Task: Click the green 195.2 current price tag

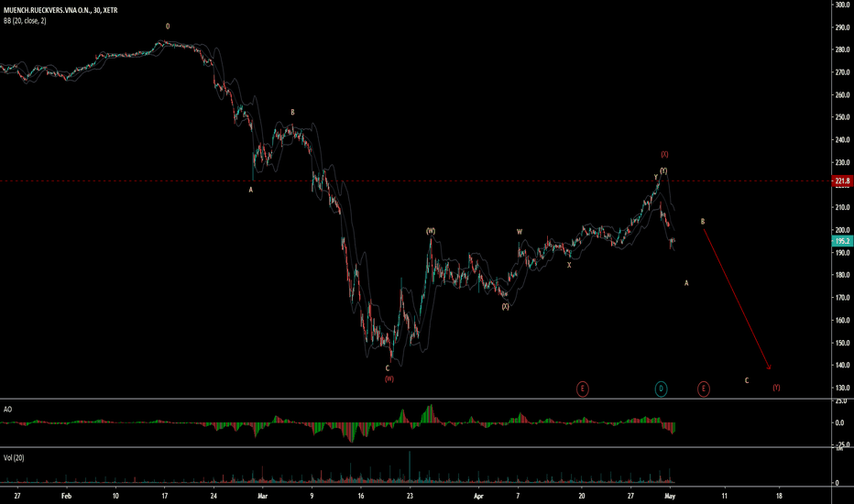Action: [x=842, y=241]
